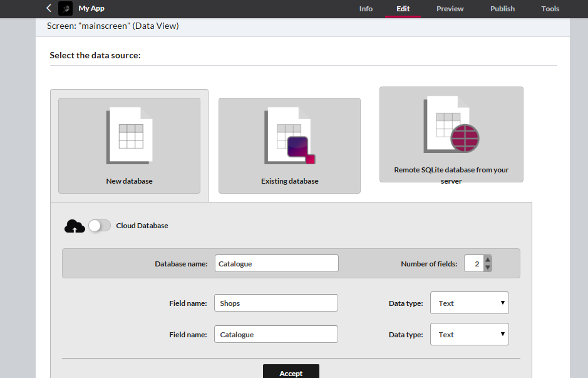The width and height of the screenshot is (588, 378).
Task: Edit the Shops field name input
Action: pyautogui.click(x=276, y=303)
